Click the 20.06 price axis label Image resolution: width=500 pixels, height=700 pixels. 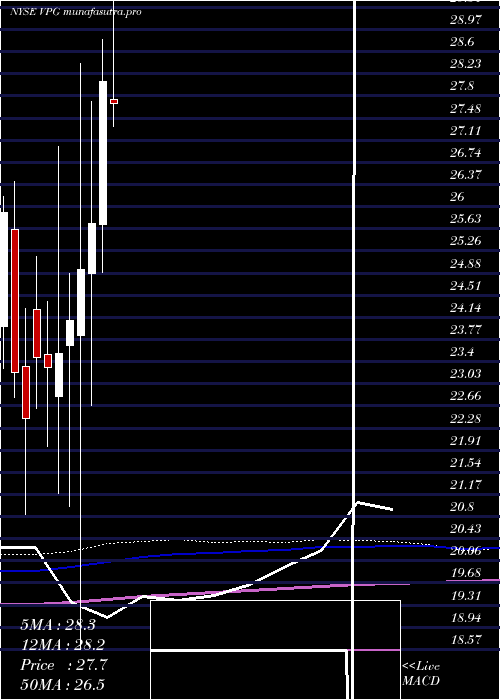(465, 551)
